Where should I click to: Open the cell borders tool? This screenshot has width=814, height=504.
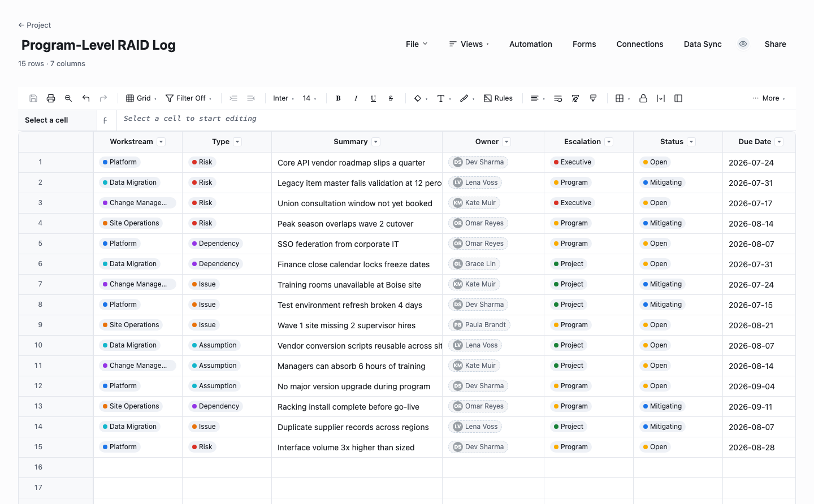tap(623, 98)
